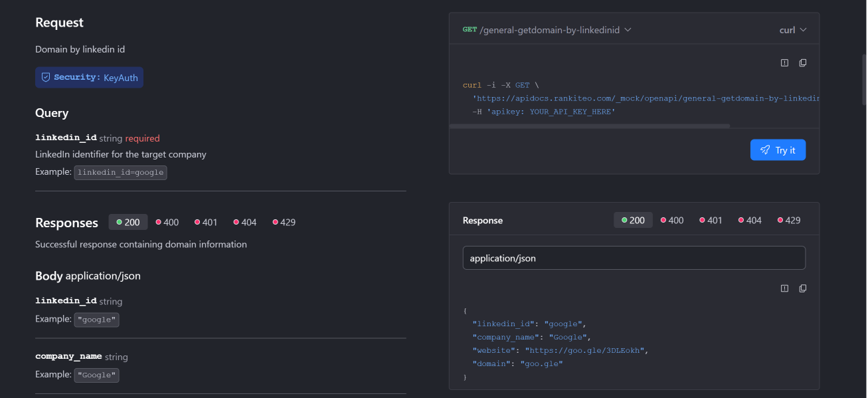
Task: Switch to 401 tab in Response panel
Action: [711, 220]
